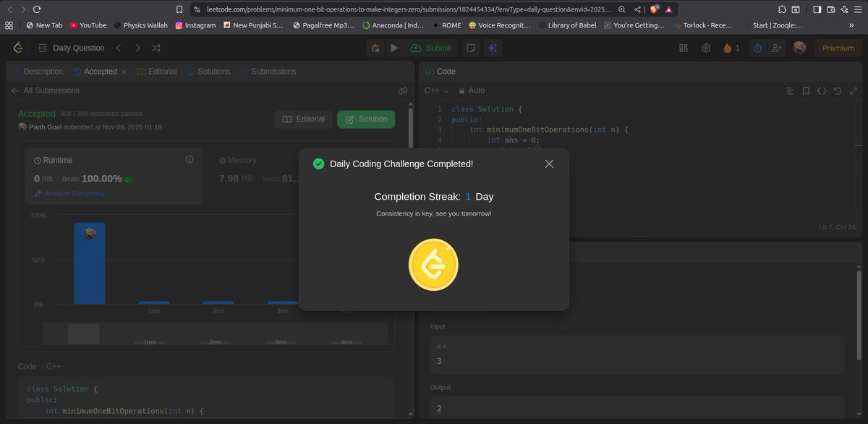Screen dimensions: 868x424
Task: Bookmark this page in address bar
Action: (179, 9)
